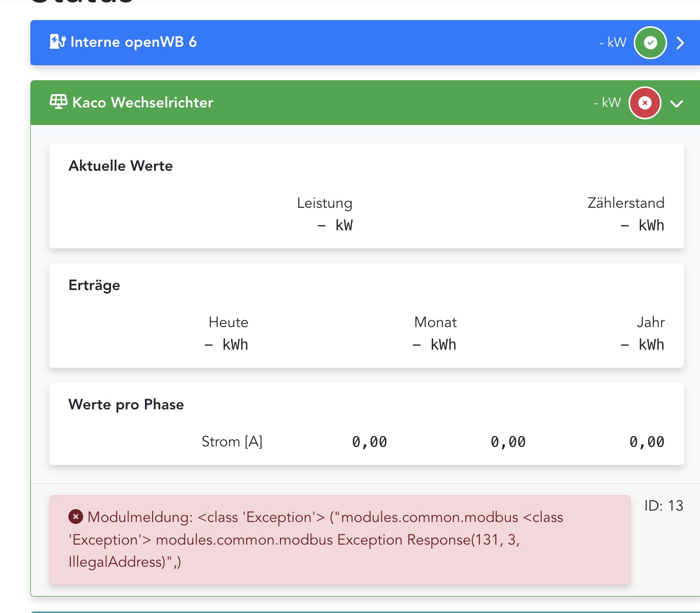
Task: Select the Aktuelle Werte heading
Action: point(120,166)
